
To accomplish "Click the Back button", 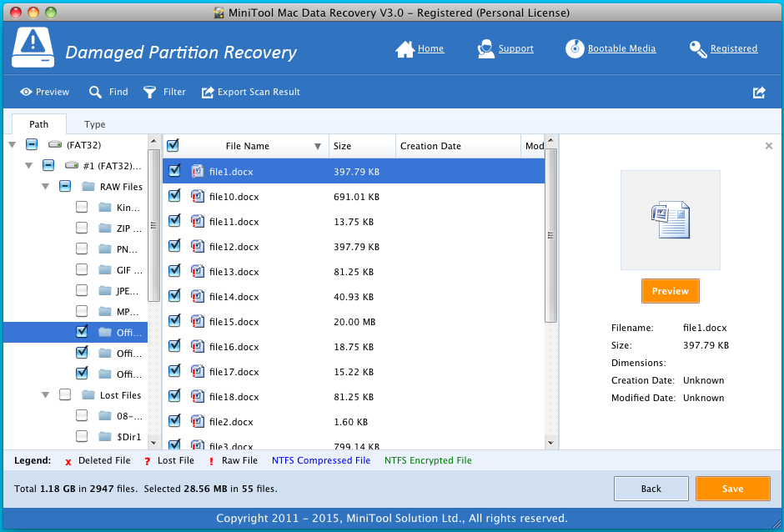I will pos(651,489).
